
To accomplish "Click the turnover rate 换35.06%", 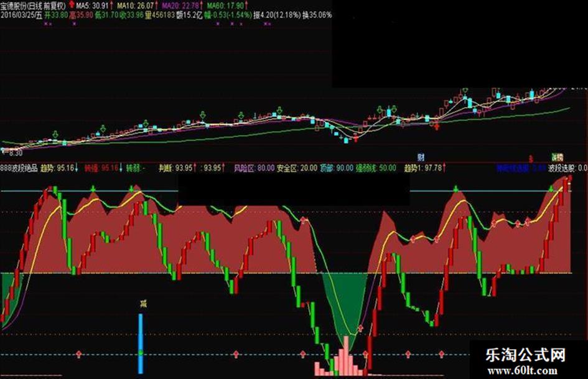I will [x=317, y=16].
